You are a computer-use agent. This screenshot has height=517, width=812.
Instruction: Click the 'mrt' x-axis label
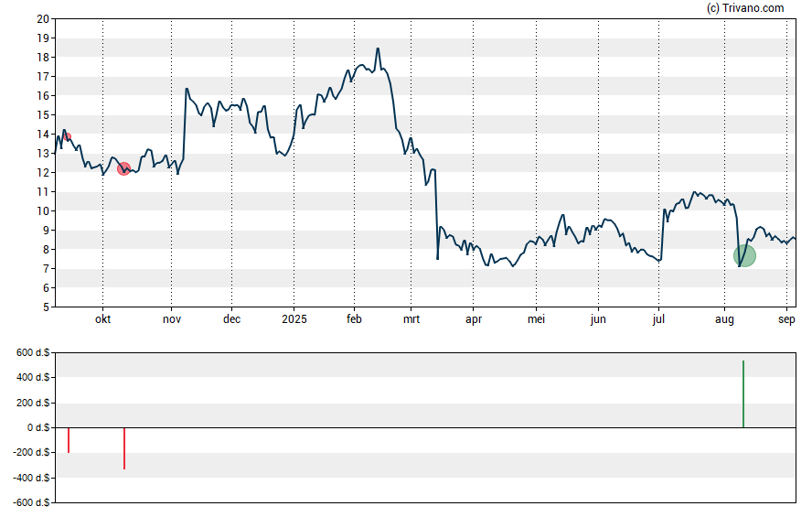[411, 319]
